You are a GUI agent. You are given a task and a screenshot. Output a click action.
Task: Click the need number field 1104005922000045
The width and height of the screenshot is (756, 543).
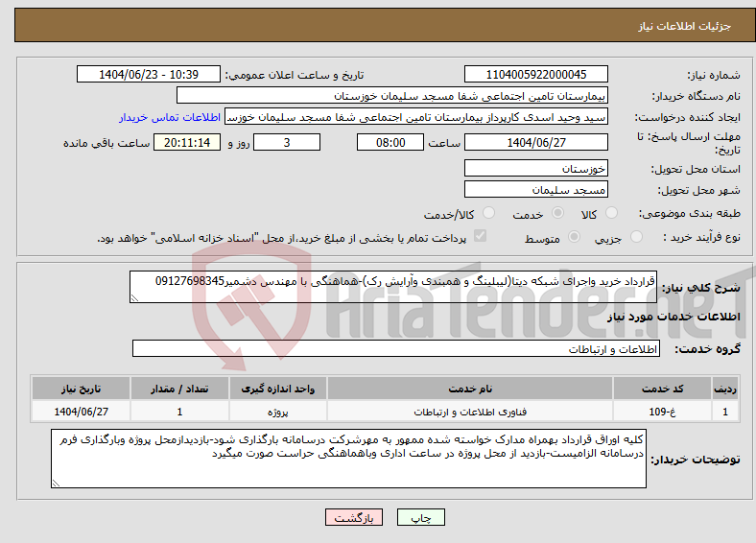[536, 74]
